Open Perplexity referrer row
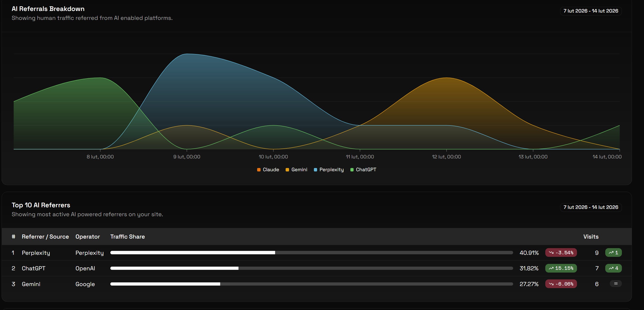 coord(36,253)
